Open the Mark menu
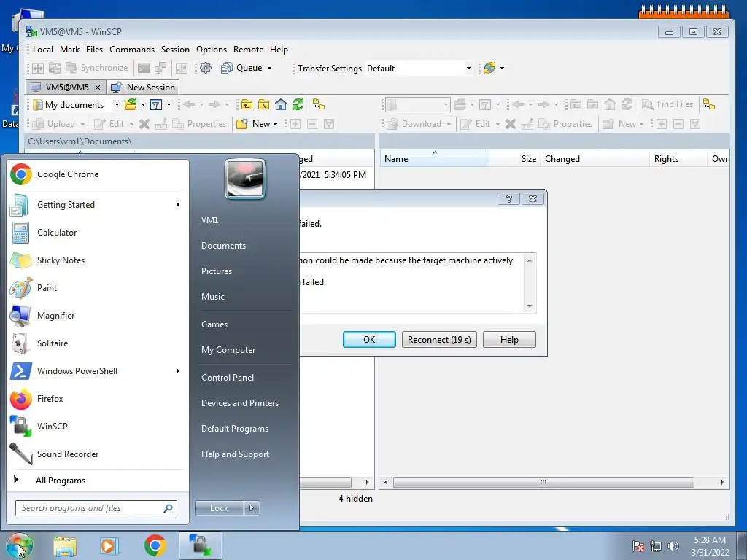The image size is (747, 560). [x=69, y=50]
